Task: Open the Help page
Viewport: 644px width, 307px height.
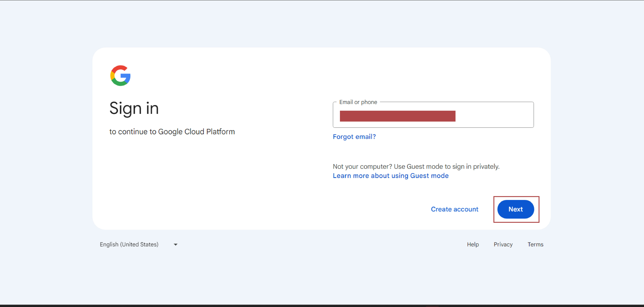Action: [x=473, y=244]
